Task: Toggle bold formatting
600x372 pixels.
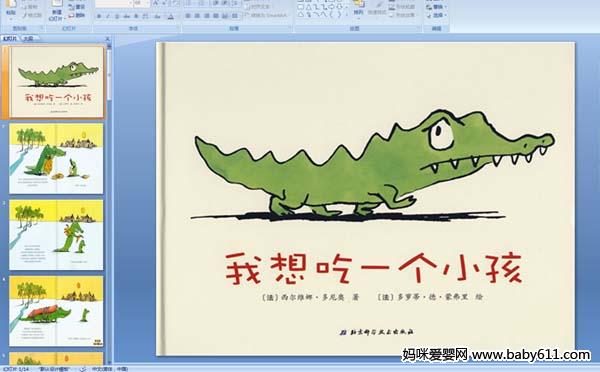Action: click(x=99, y=16)
